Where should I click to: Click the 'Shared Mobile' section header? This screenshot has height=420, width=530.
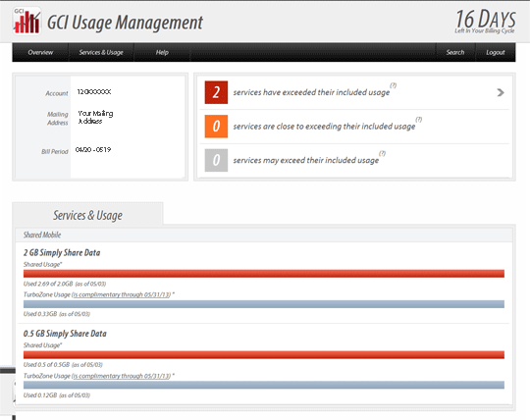pyautogui.click(x=42, y=235)
